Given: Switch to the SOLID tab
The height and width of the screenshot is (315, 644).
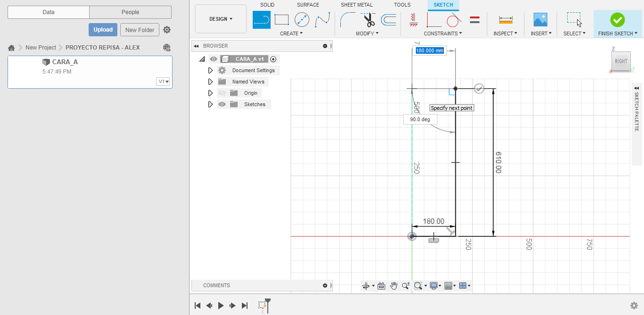Looking at the screenshot, I should point(267,5).
